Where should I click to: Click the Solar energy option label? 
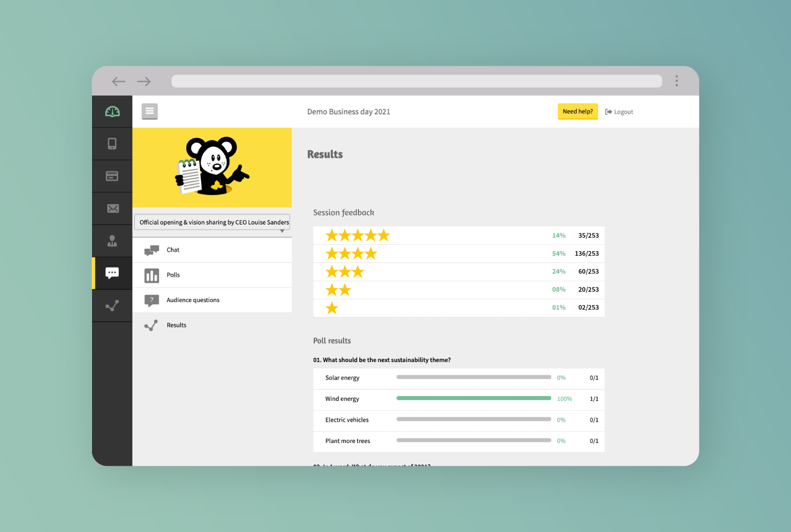[x=342, y=378]
